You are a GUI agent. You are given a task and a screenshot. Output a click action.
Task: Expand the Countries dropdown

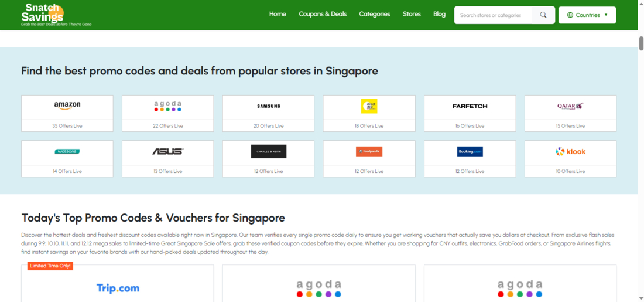click(x=587, y=15)
